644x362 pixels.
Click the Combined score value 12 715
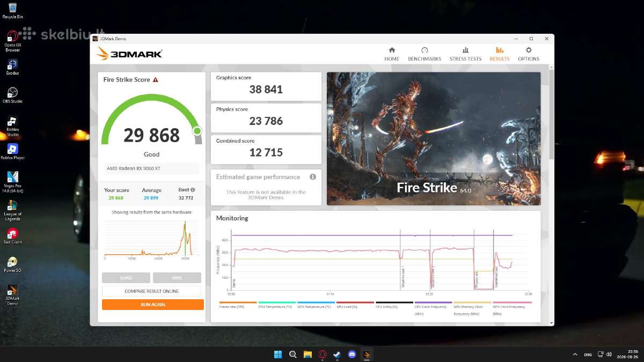coord(266,152)
